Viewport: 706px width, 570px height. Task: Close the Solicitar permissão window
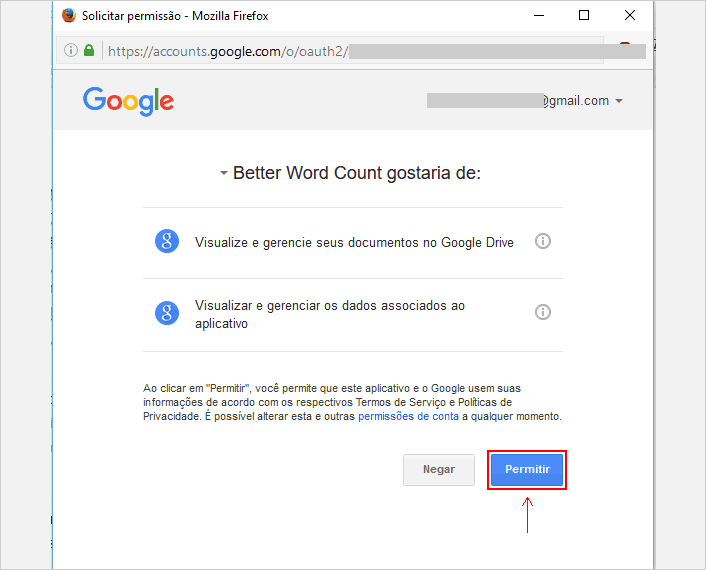[630, 15]
